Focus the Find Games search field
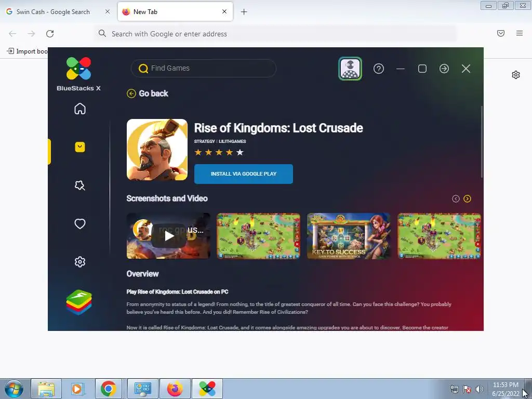This screenshot has width=532, height=399. (204, 68)
